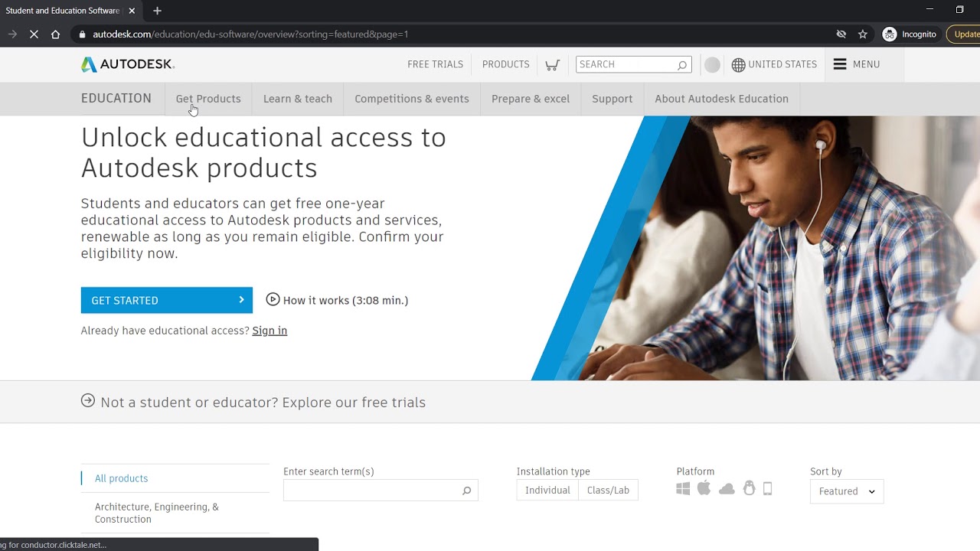Open the shopping cart icon
Viewport: 980px width, 551px height.
[552, 65]
